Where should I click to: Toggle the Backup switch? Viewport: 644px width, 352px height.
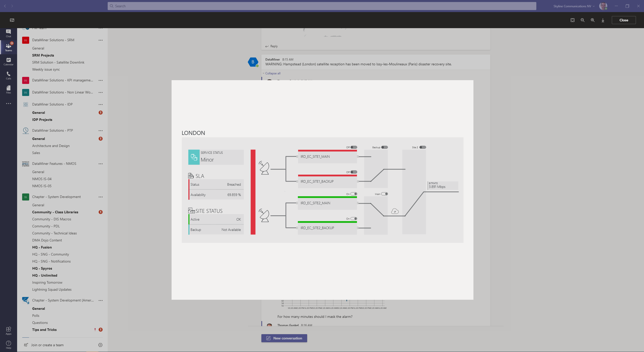coord(384,147)
